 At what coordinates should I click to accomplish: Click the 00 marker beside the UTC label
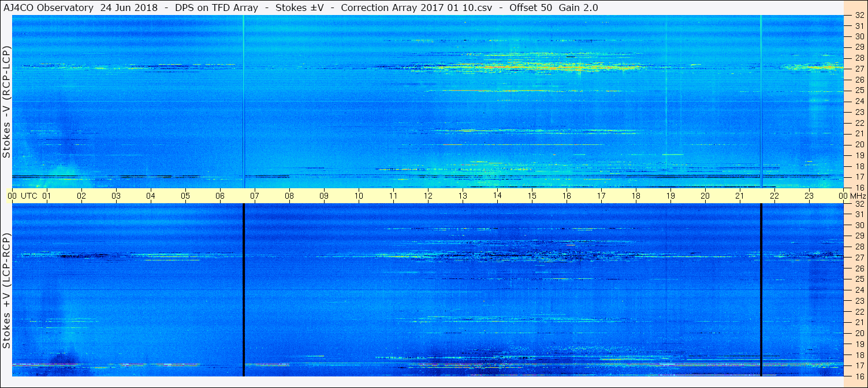click(x=12, y=196)
